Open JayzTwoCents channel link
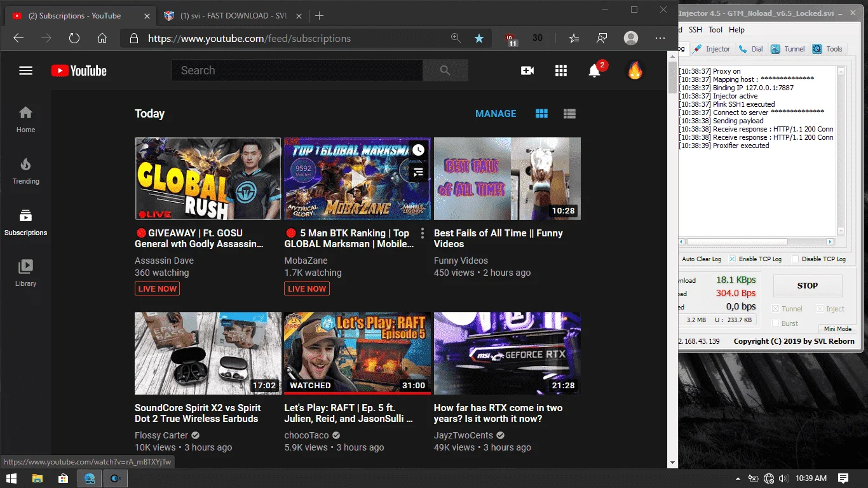Screen dimensions: 868x488 (x=463, y=435)
